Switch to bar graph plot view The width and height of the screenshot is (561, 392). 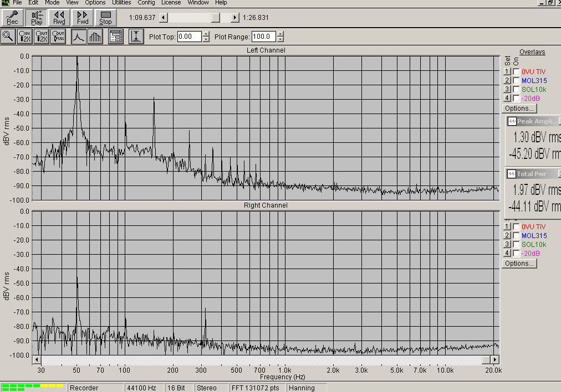tap(95, 37)
